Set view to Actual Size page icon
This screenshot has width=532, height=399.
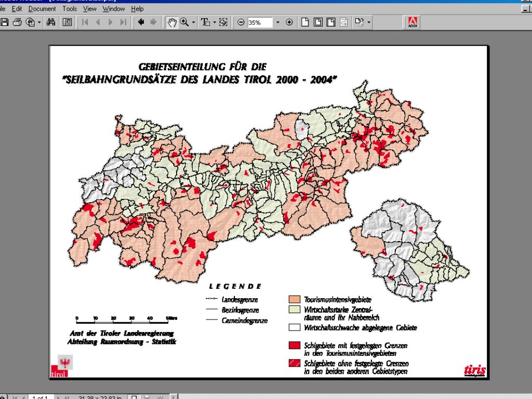[305, 22]
